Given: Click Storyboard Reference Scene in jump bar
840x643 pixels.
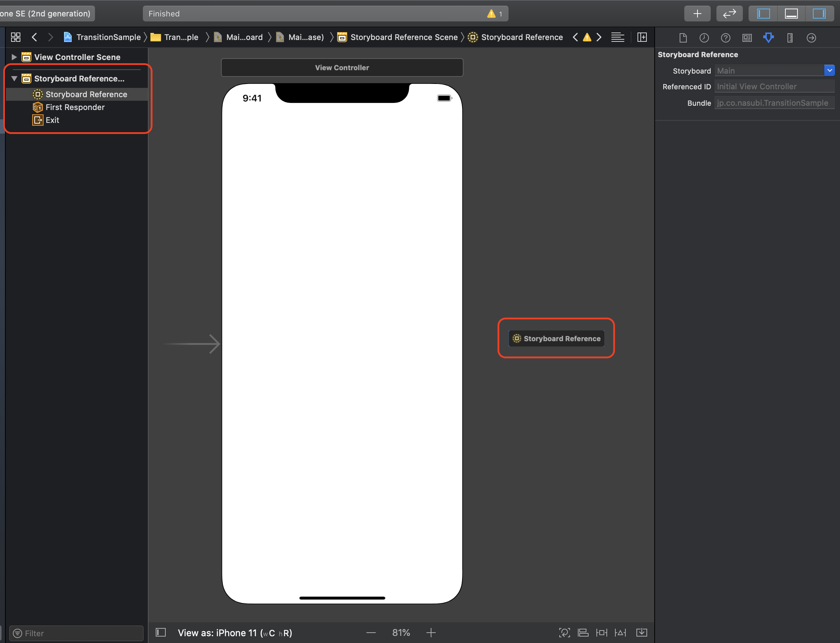Looking at the screenshot, I should tap(397, 37).
